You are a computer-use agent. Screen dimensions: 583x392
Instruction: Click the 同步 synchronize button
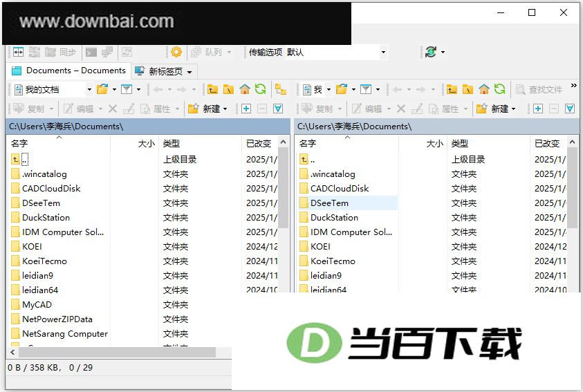(60, 52)
